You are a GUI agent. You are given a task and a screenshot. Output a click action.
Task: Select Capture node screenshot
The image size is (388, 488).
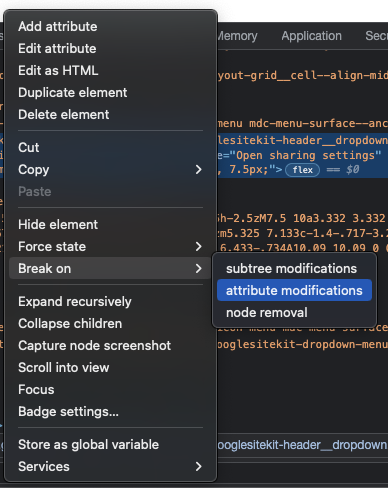[x=109, y=346]
